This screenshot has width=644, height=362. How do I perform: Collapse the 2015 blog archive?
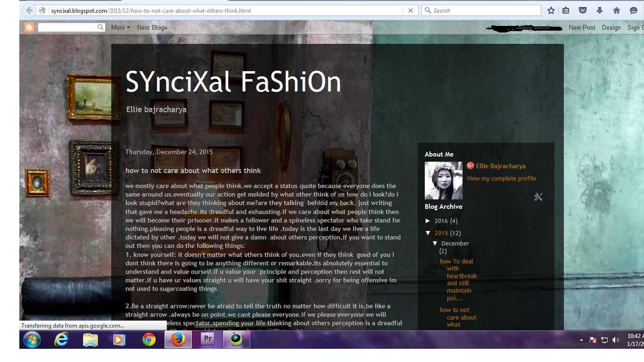coord(428,233)
